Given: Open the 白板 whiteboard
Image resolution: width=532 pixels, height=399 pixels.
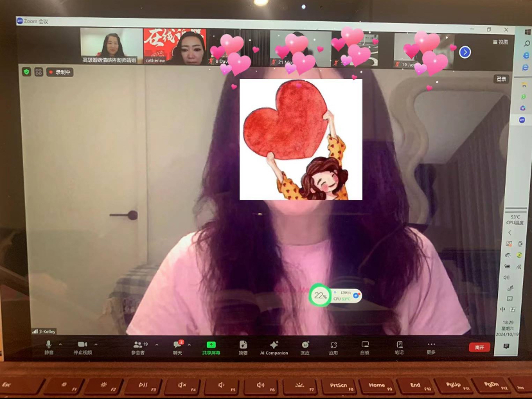Looking at the screenshot, I should point(365,348).
